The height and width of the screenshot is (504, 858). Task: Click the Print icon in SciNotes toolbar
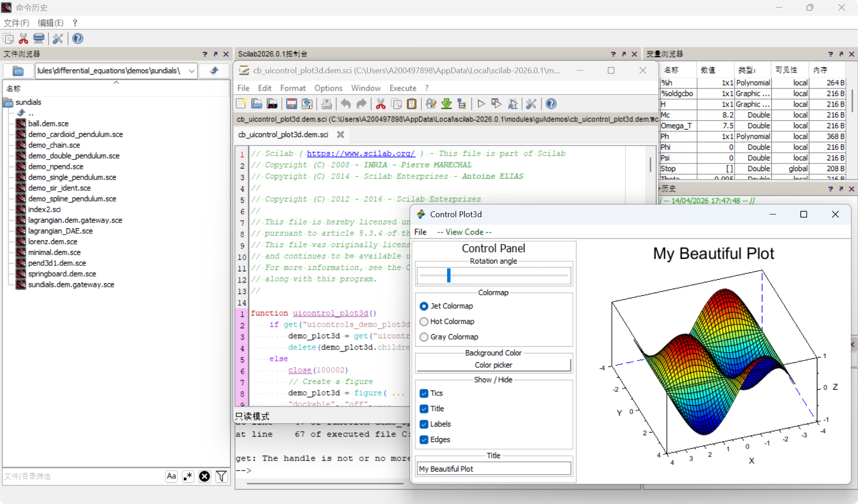327,104
